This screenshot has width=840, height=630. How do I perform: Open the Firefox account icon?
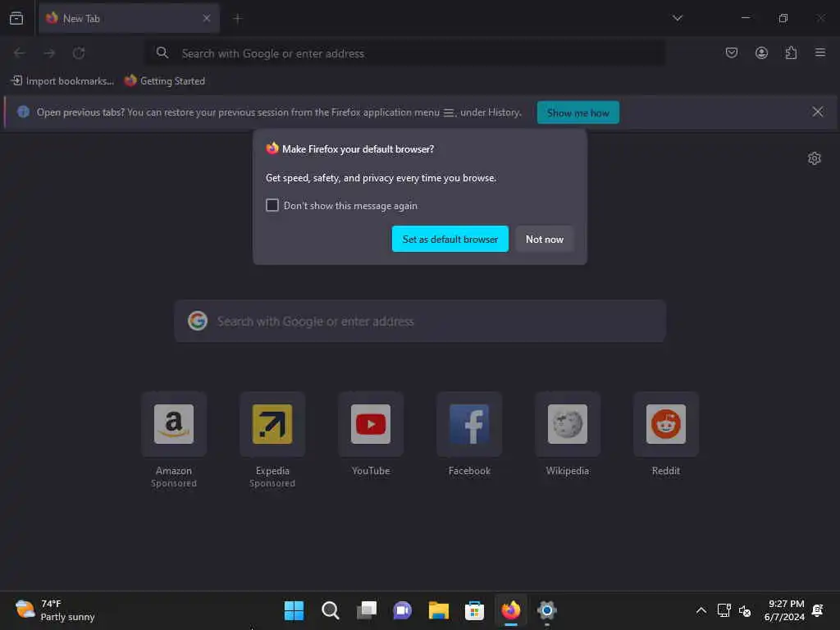point(761,52)
